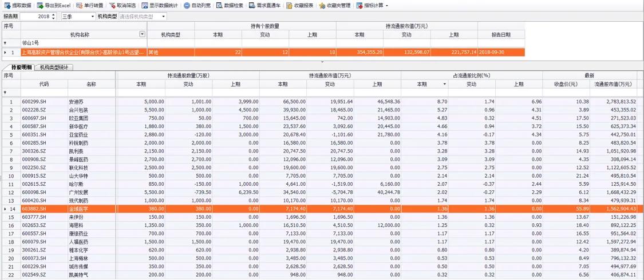Click the filter cell under 名称 column
644x280 pixels.
click(x=92, y=92)
